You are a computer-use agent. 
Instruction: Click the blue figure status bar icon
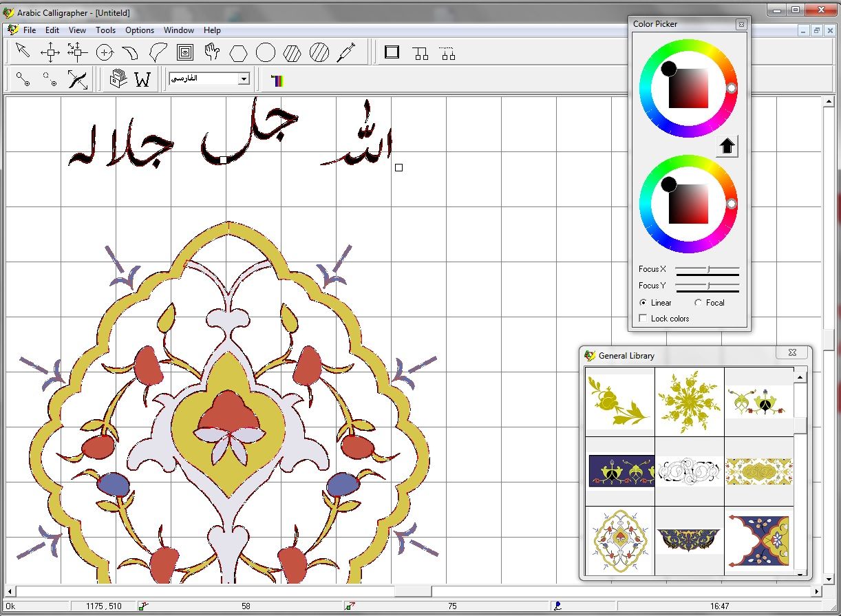(x=557, y=606)
